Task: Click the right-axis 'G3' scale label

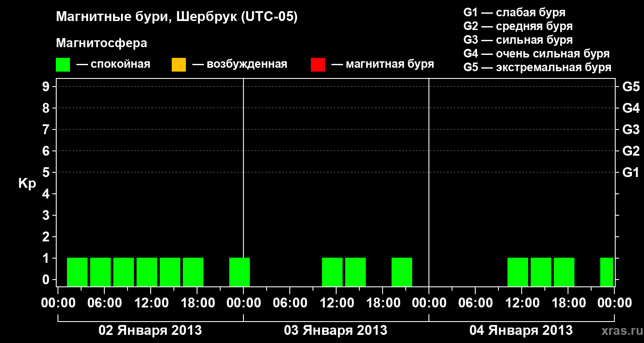Action: (x=631, y=130)
